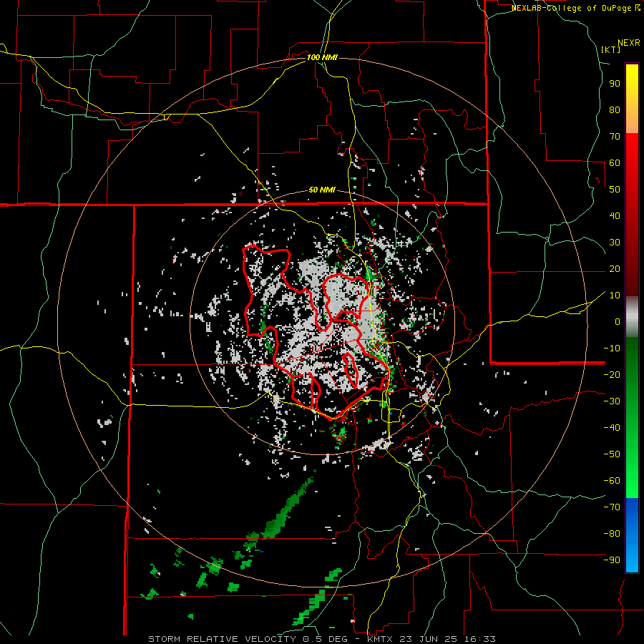Click the 40 value on the velocity scale
Screen dimensions: 644x644
615,216
